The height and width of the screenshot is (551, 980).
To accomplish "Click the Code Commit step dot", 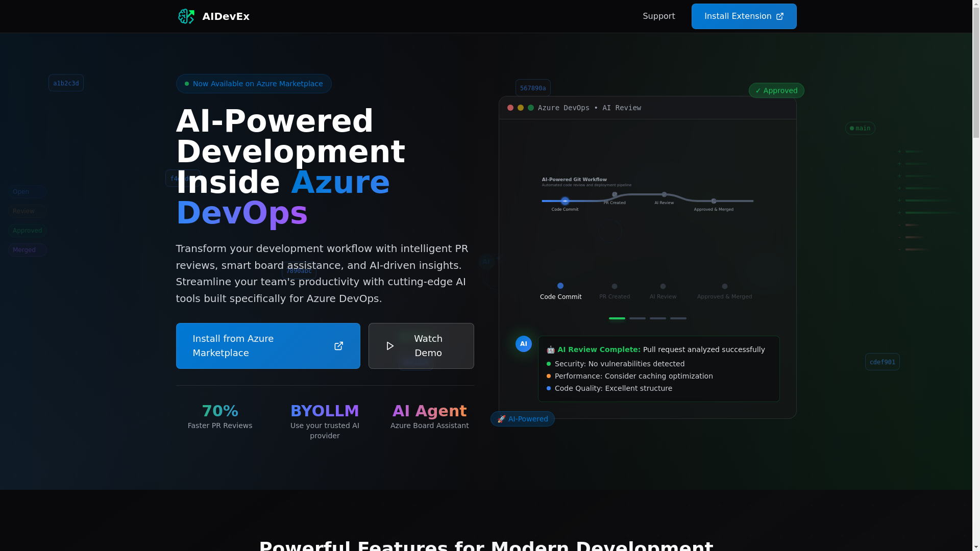I will tap(560, 286).
